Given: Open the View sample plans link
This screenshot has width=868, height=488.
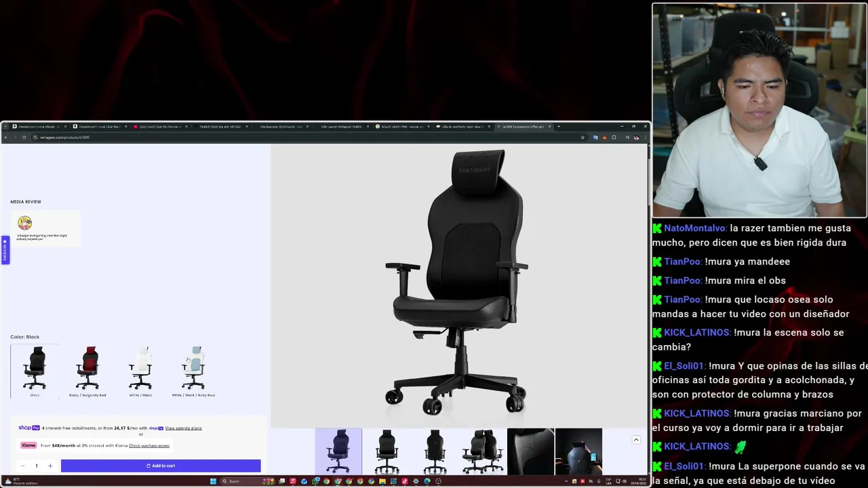Looking at the screenshot, I should point(183,428).
